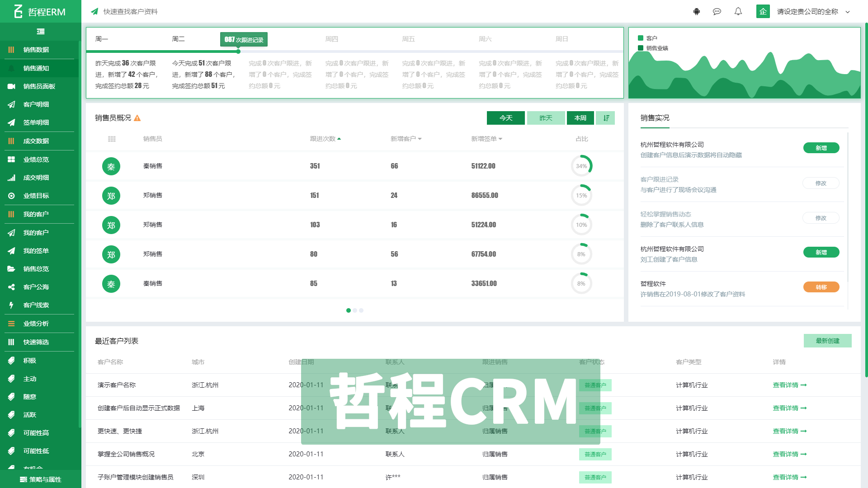Click the 业绩分析 list icon
The width and height of the screenshot is (868, 488).
(11, 324)
